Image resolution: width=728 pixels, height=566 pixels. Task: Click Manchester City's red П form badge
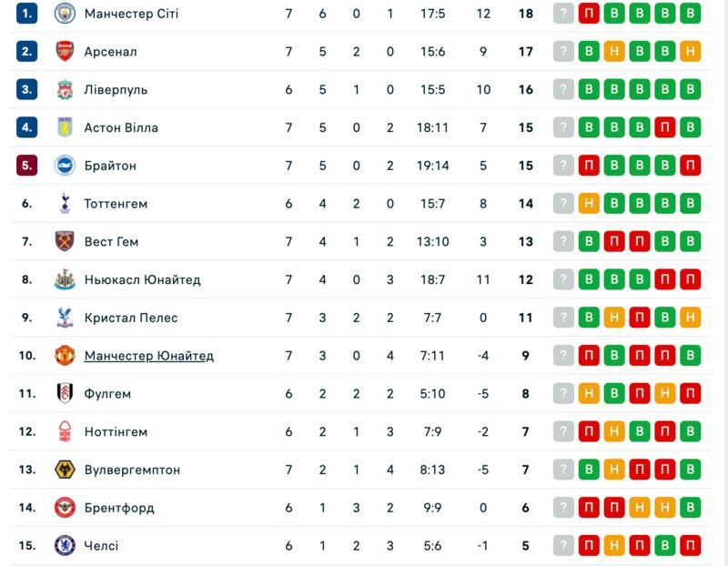pos(589,14)
